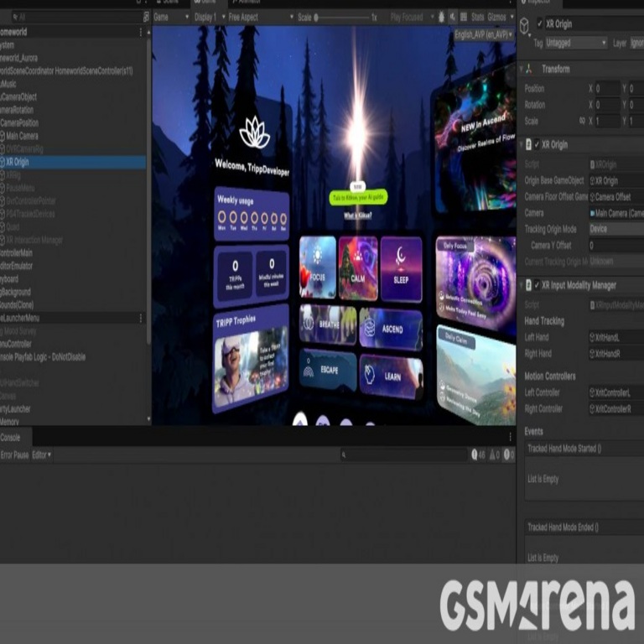Click the Camera Y Offset input field

tap(615, 246)
